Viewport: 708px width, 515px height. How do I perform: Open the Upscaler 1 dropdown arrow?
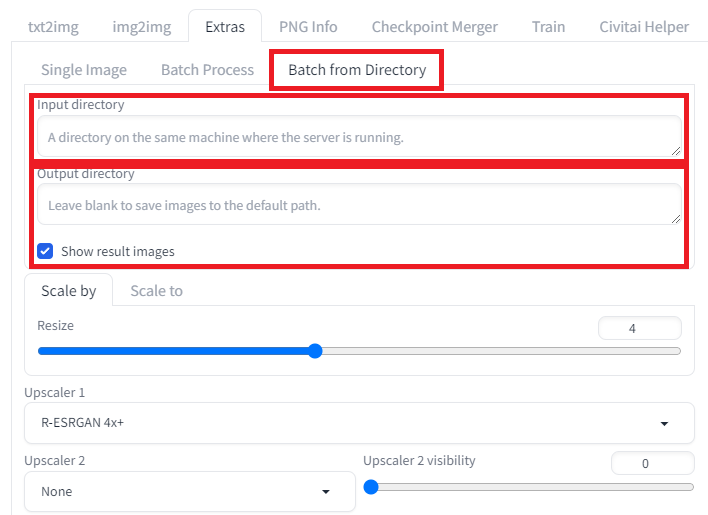(664, 423)
